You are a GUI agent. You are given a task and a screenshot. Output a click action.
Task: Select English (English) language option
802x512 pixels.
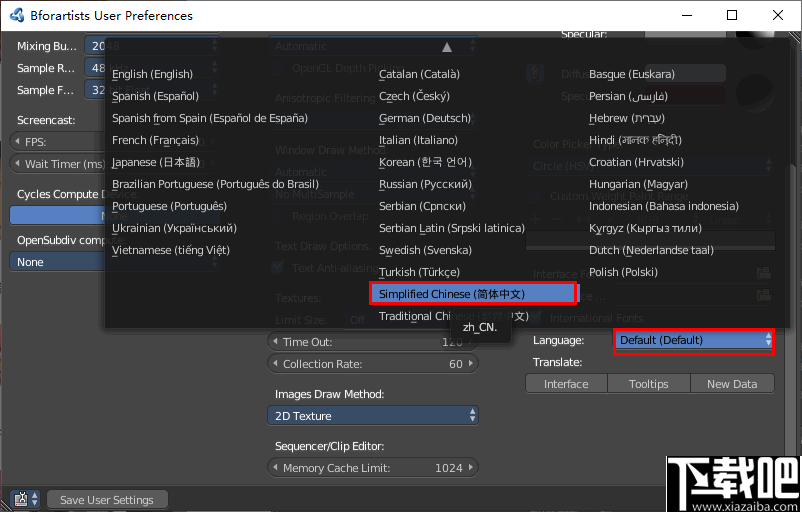coord(152,74)
